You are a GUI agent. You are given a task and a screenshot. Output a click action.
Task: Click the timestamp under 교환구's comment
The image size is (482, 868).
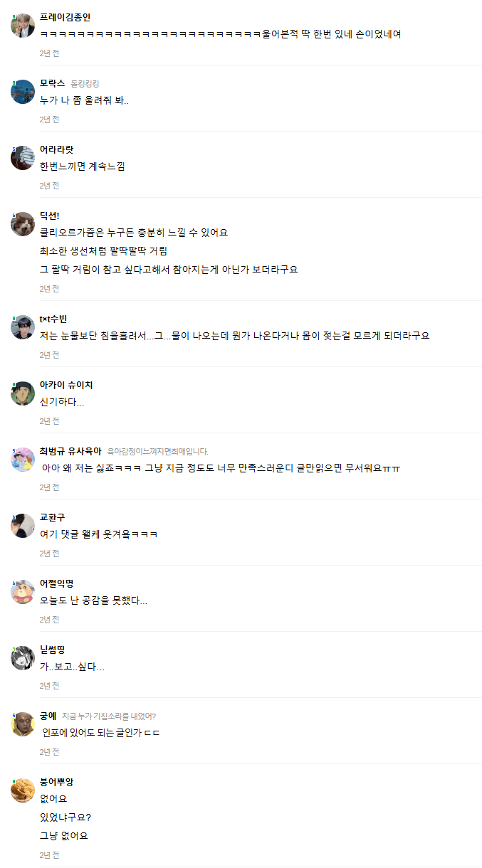(x=49, y=554)
